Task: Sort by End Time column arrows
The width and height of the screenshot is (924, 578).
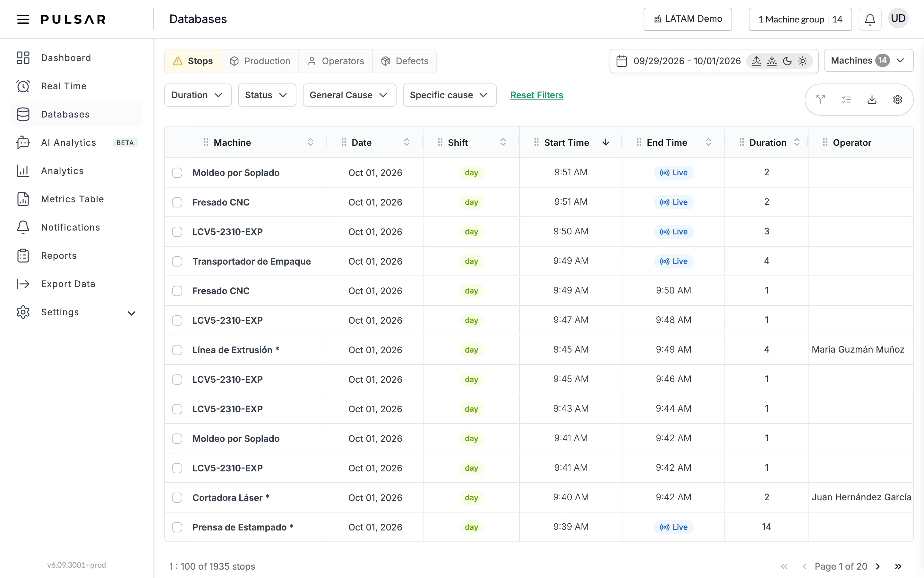Action: coord(708,142)
